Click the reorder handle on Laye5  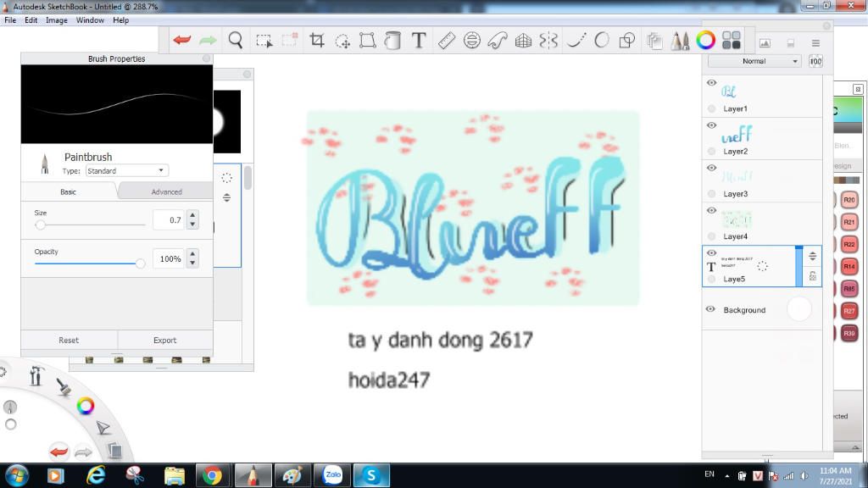(813, 256)
